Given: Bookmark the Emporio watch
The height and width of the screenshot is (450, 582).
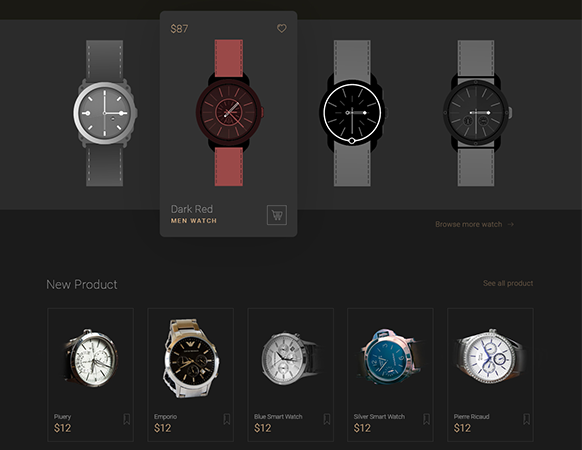Looking at the screenshot, I should tap(227, 419).
